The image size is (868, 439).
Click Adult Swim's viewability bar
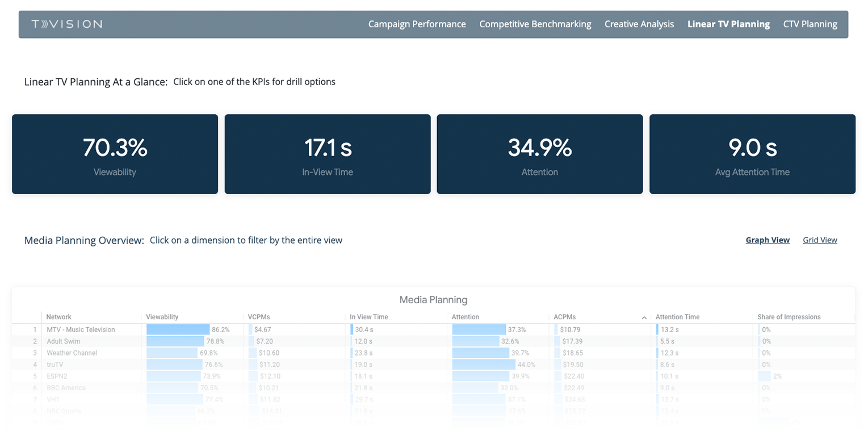coord(175,341)
